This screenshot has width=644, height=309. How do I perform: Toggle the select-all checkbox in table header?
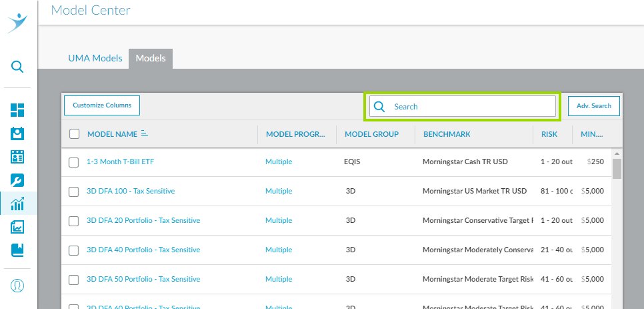[75, 134]
